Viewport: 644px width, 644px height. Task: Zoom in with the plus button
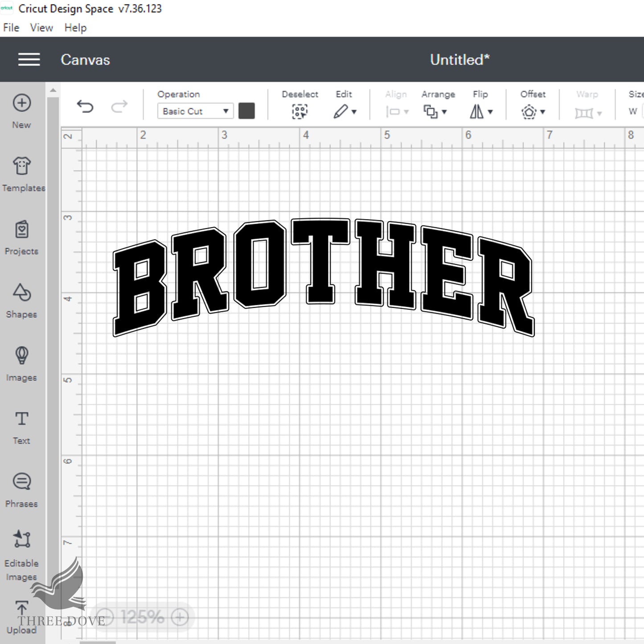[x=180, y=617]
